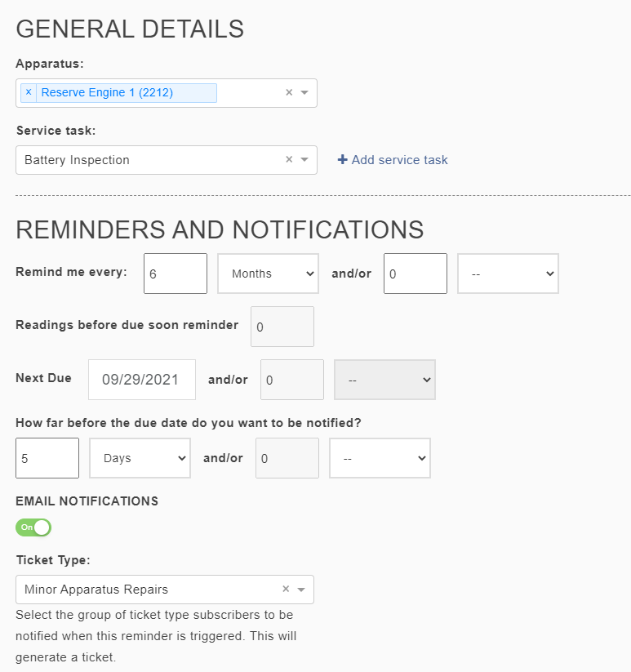Viewport: 631px width, 672px height.
Task: Open the Service task dropdown arrow
Action: coord(304,159)
